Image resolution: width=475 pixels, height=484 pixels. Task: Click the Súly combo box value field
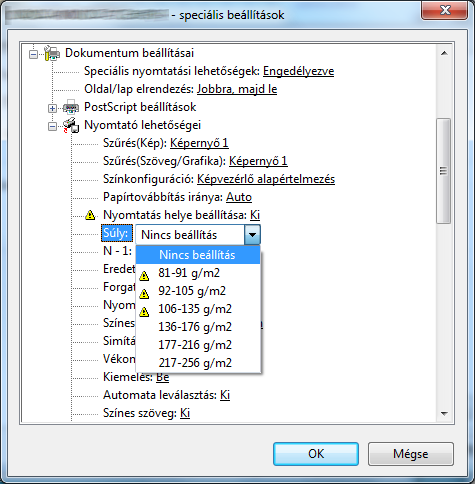pyautogui.click(x=190, y=235)
